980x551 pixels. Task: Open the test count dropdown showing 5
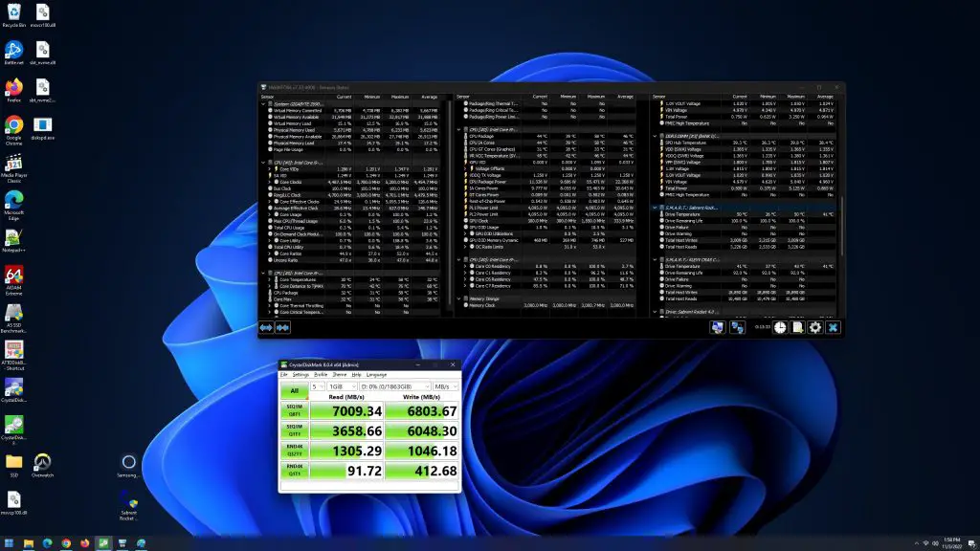tap(318, 386)
